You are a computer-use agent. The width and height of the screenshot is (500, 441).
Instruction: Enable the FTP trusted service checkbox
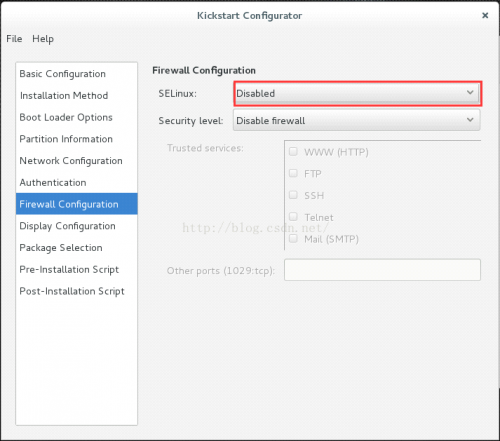coord(293,173)
